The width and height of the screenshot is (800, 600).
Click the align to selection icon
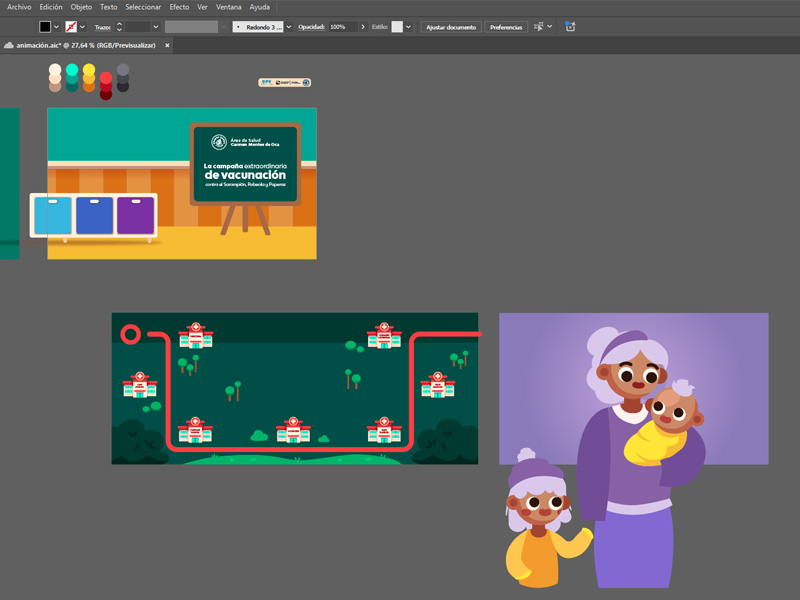pos(539,27)
